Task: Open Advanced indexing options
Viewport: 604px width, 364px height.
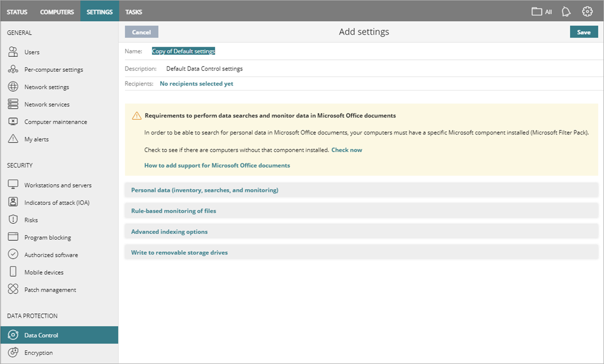Action: tap(168, 231)
